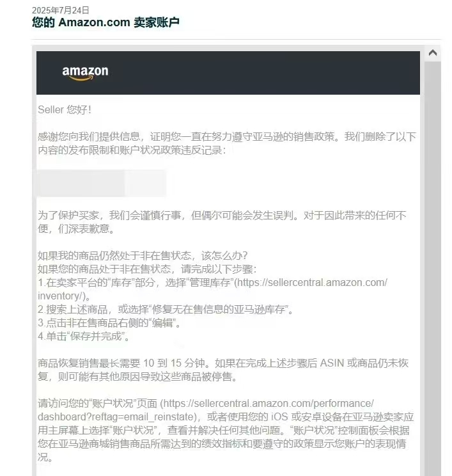Click the first paragraph starting 感谢您向我们提供信息

pyautogui.click(x=226, y=143)
